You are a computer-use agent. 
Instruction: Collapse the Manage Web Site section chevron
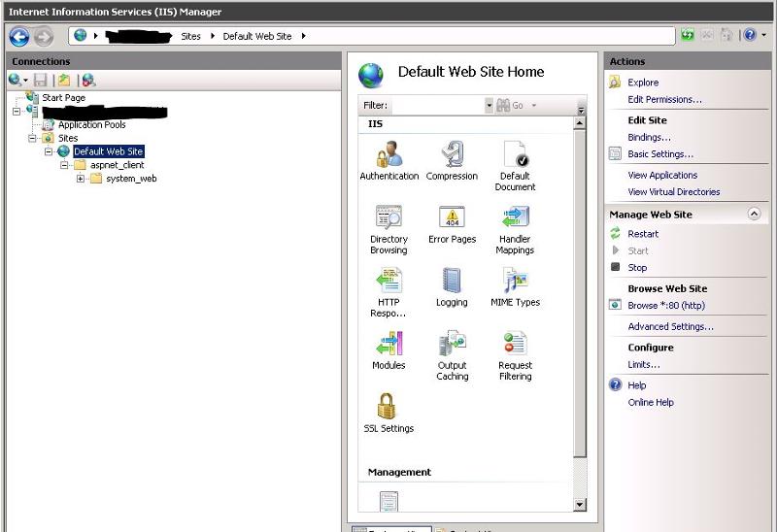click(x=754, y=214)
